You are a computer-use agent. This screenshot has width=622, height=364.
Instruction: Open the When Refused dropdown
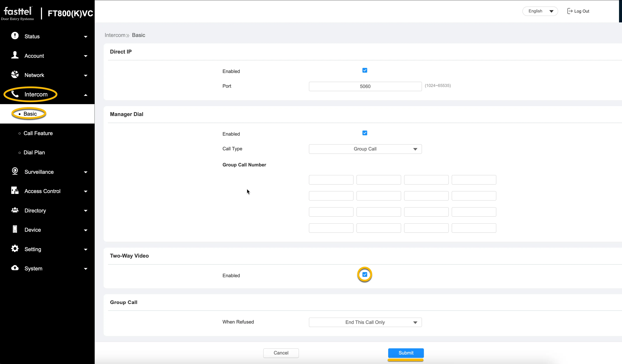pyautogui.click(x=365, y=322)
